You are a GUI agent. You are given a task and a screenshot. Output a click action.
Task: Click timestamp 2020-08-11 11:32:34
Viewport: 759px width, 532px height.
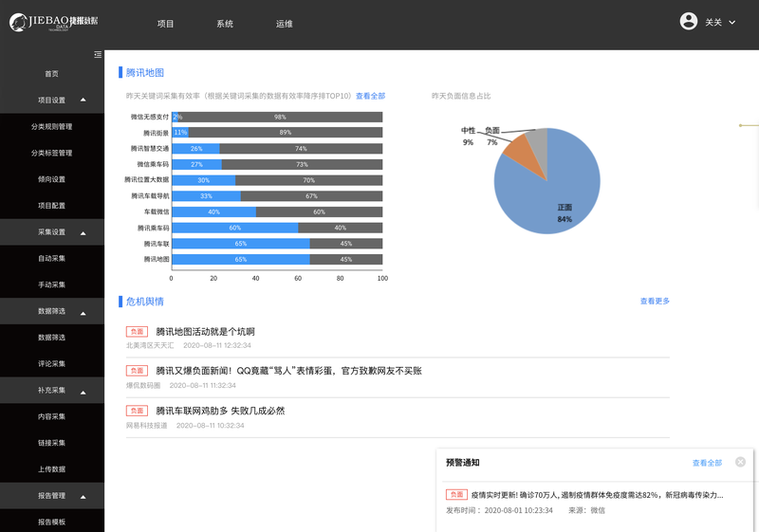click(x=202, y=385)
